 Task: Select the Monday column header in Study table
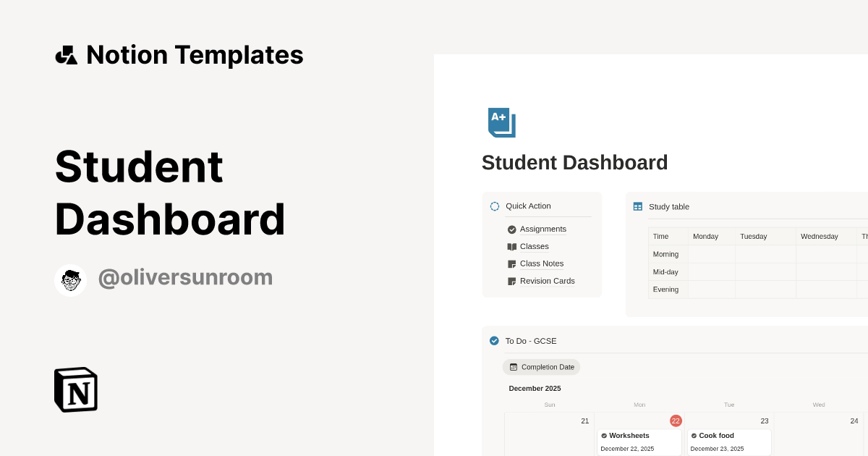[x=704, y=236]
